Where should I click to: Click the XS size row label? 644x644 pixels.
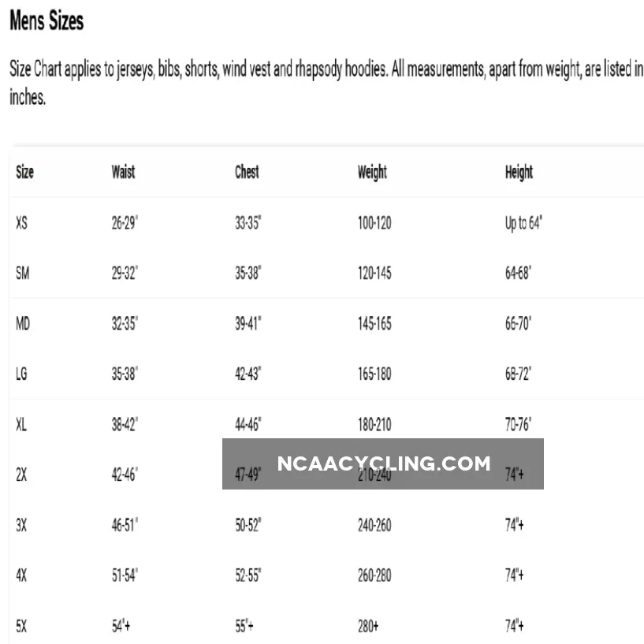[x=22, y=223]
